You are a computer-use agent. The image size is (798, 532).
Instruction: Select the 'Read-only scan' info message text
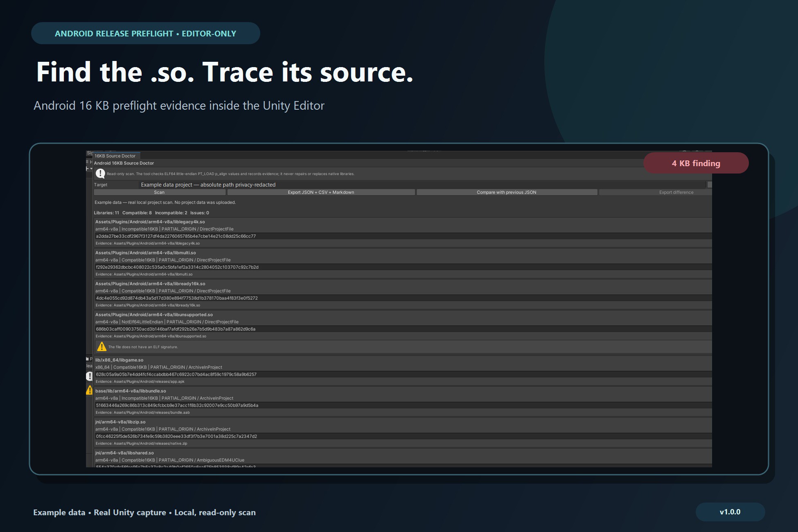tap(230, 174)
